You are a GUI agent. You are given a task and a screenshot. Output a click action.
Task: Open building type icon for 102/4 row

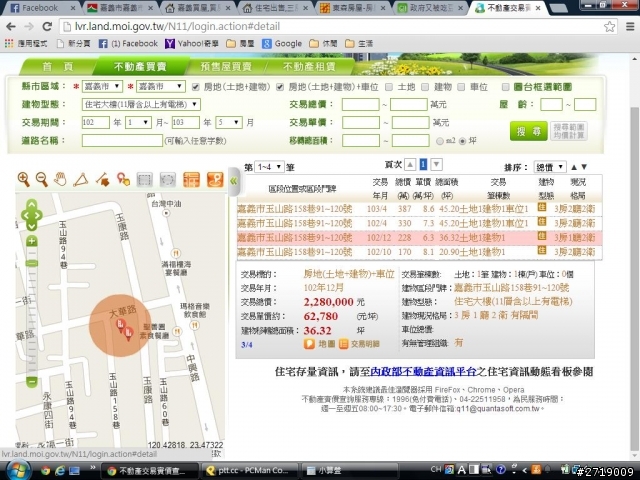(x=542, y=221)
